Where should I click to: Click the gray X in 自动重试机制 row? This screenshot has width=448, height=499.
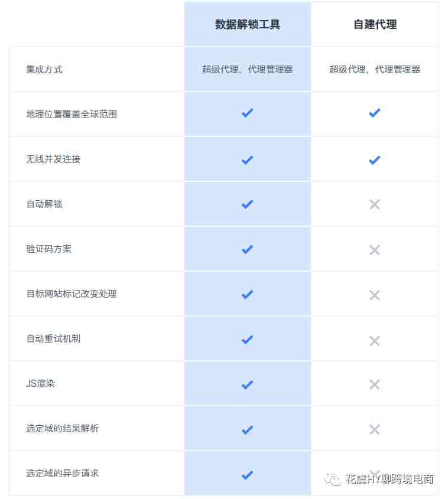(375, 341)
